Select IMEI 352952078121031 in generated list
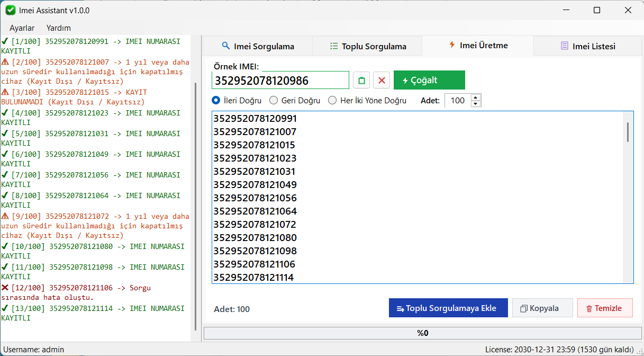The height and width of the screenshot is (356, 644). tap(255, 172)
